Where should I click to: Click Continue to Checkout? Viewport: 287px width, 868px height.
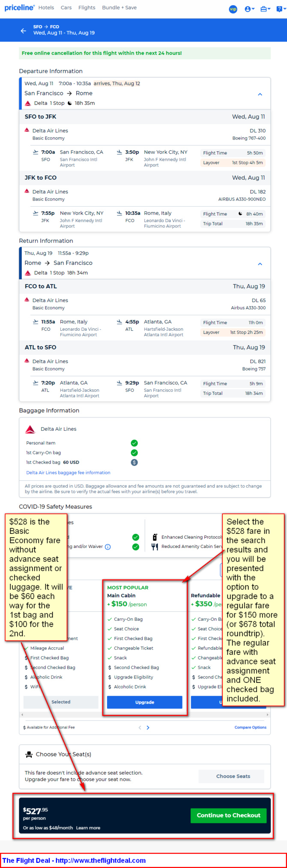point(228,815)
